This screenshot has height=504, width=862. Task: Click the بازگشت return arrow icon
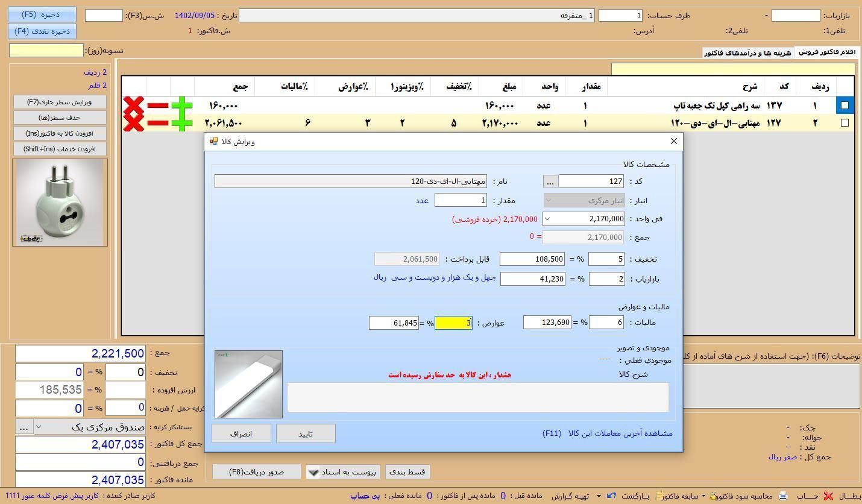tap(612, 496)
